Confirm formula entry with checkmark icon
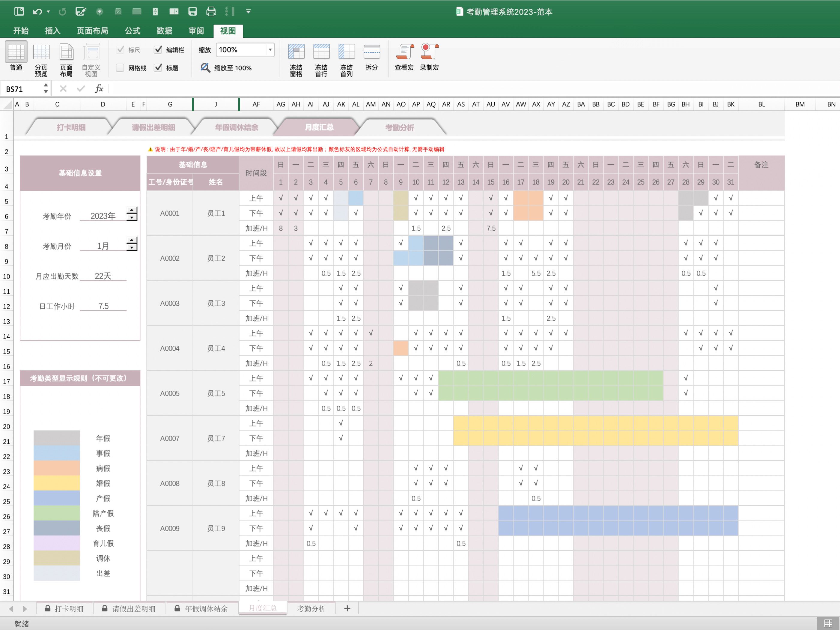This screenshot has height=630, width=840. pyautogui.click(x=81, y=88)
